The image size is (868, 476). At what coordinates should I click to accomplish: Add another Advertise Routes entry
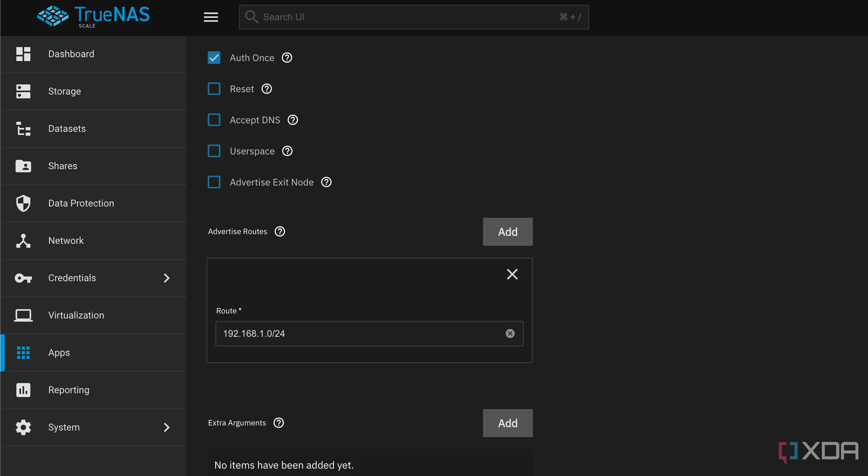508,232
